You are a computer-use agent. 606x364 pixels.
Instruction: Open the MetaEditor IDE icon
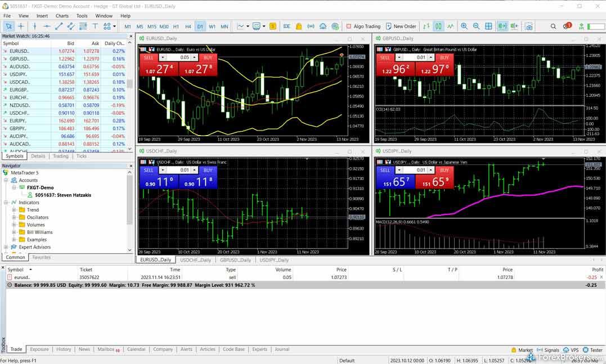click(287, 26)
